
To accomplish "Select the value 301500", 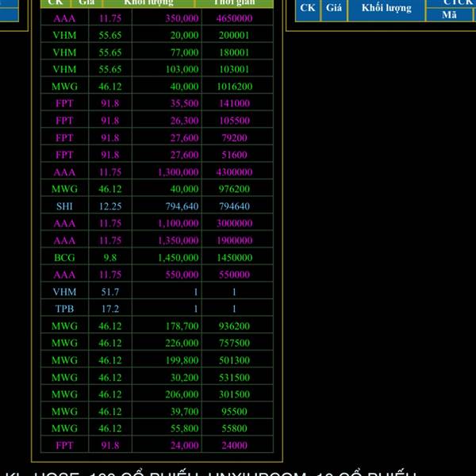I will click(x=234, y=394).
